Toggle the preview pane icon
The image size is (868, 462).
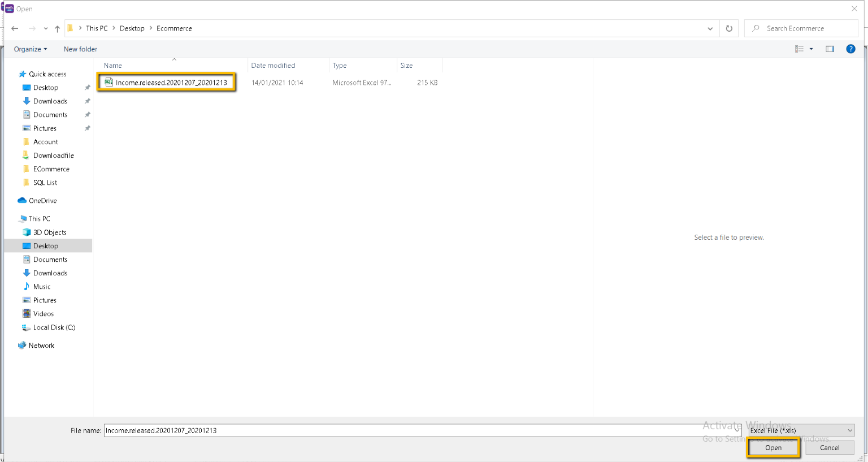click(830, 49)
